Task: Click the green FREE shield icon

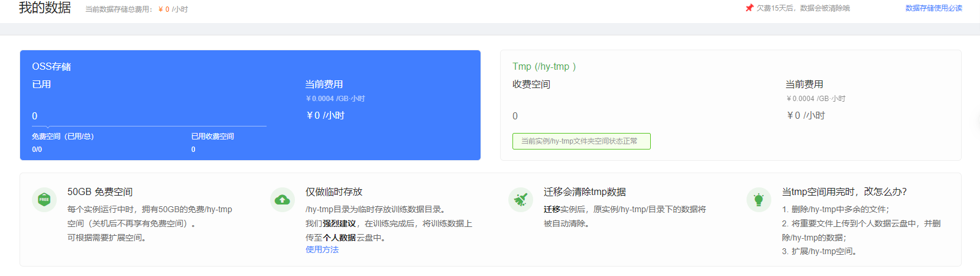Action: point(44,200)
